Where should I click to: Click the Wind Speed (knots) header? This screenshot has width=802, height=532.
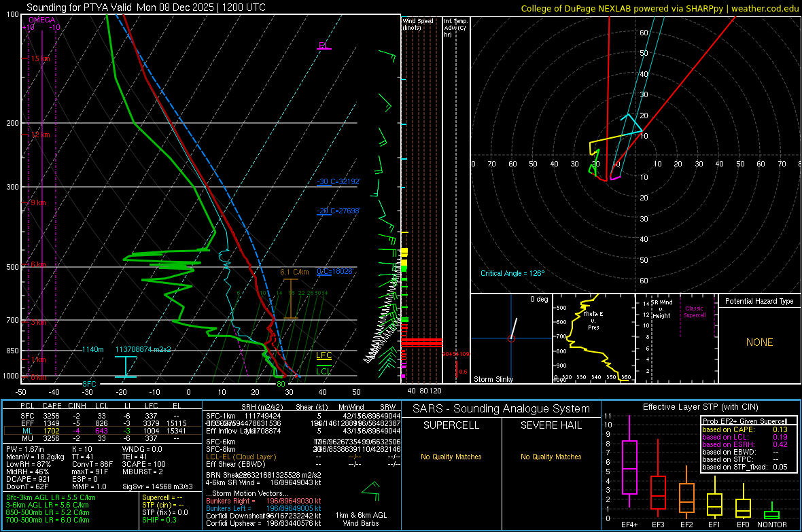click(x=418, y=24)
